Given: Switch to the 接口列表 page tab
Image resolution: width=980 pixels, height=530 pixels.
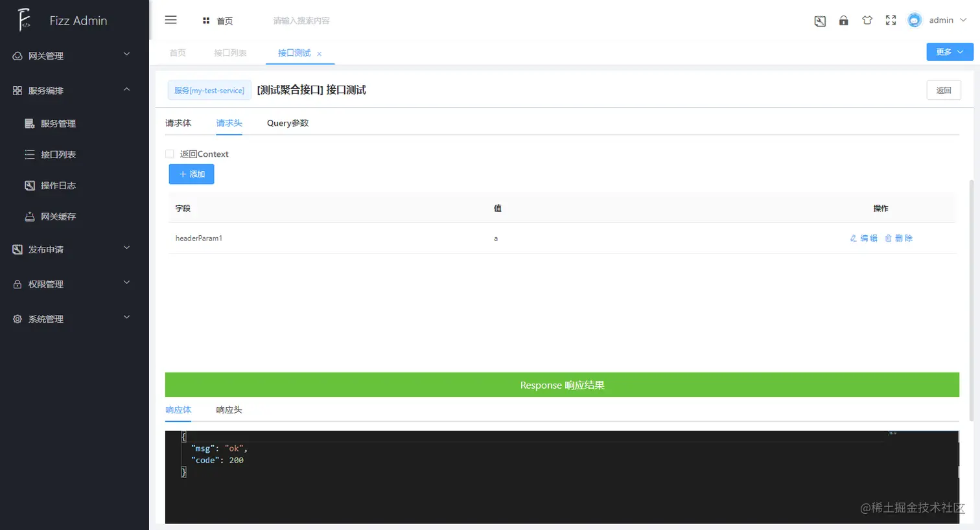Looking at the screenshot, I should (x=230, y=53).
